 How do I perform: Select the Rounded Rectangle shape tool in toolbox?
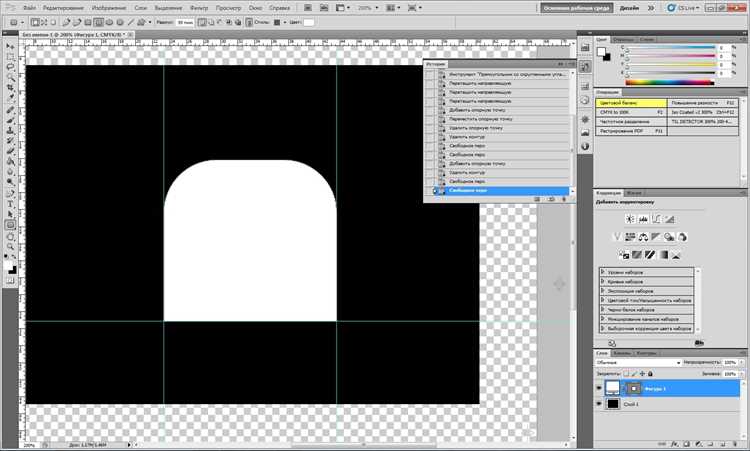point(10,225)
